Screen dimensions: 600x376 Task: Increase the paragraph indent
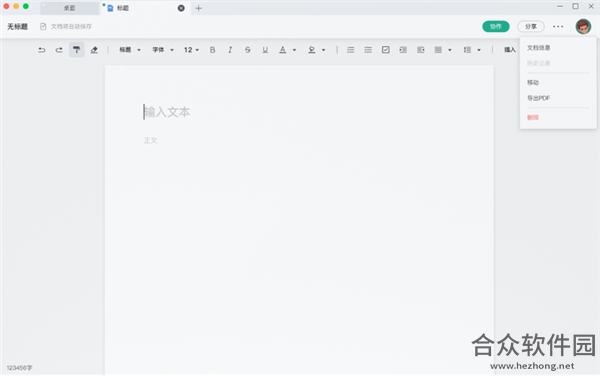[403, 50]
